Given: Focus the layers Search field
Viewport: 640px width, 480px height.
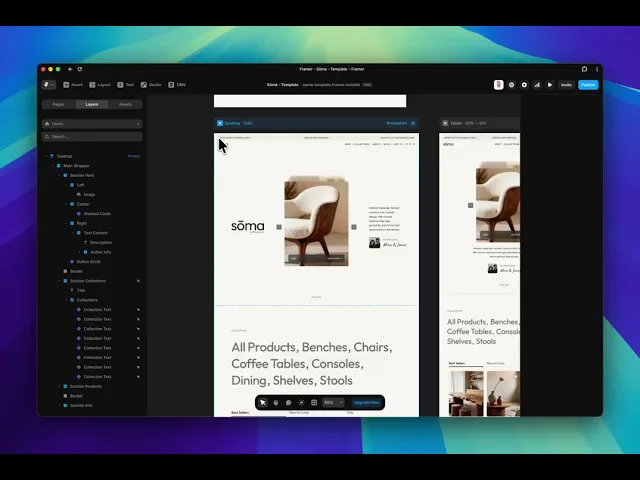Looking at the screenshot, I should tap(92, 137).
